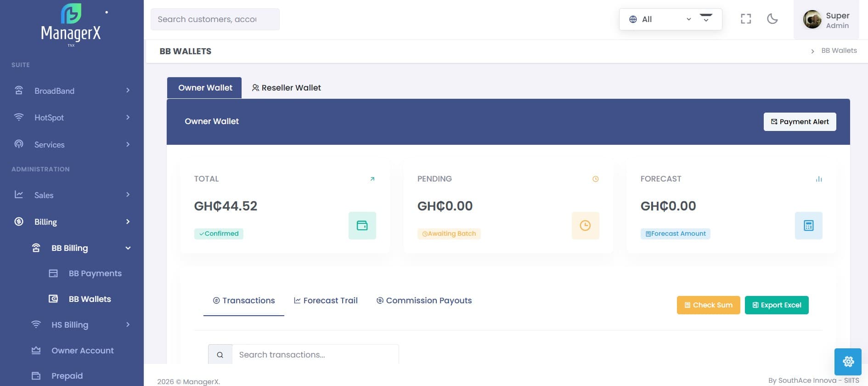The height and width of the screenshot is (386, 868).
Task: Click the Payment Alert button
Action: tap(800, 122)
